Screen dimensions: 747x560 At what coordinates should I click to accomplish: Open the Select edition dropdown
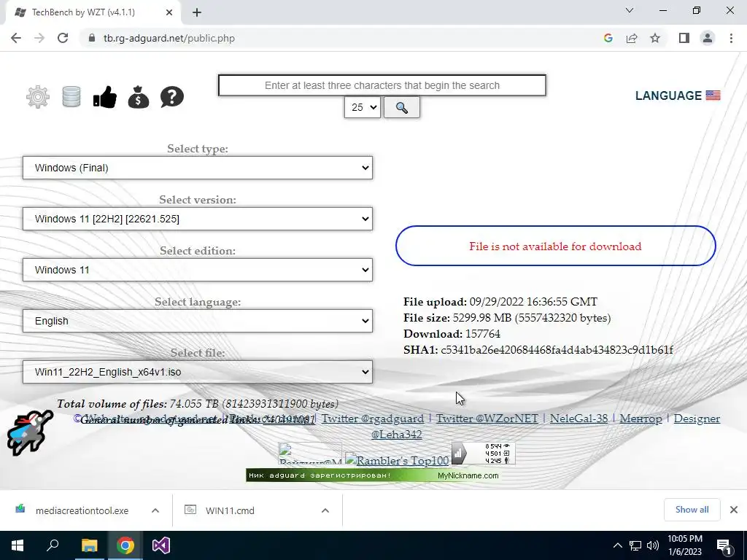pyautogui.click(x=198, y=270)
